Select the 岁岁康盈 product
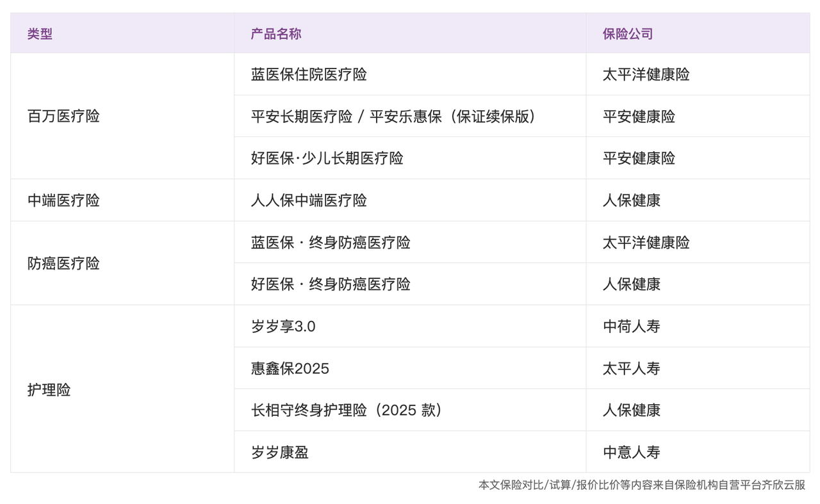Viewport: 820px width, 504px height. pyautogui.click(x=279, y=453)
